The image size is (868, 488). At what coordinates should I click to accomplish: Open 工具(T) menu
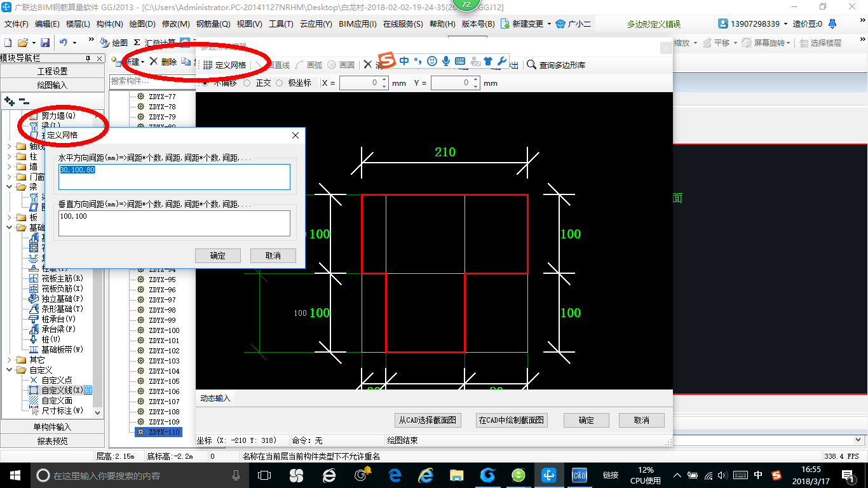click(281, 24)
